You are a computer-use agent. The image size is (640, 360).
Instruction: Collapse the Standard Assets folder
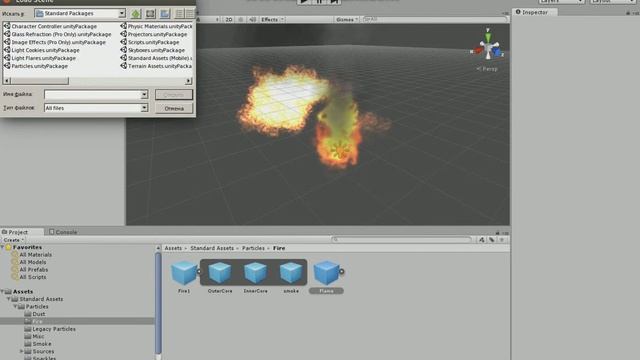pos(9,299)
